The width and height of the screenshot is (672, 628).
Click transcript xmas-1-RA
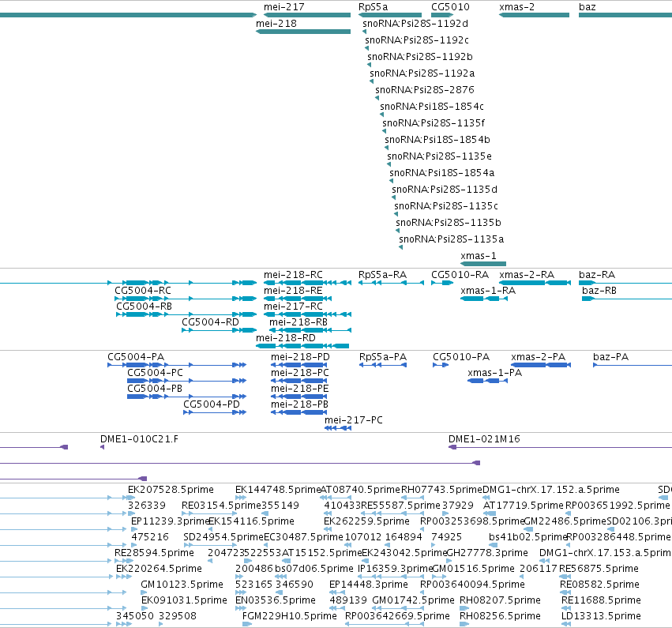coord(488,291)
